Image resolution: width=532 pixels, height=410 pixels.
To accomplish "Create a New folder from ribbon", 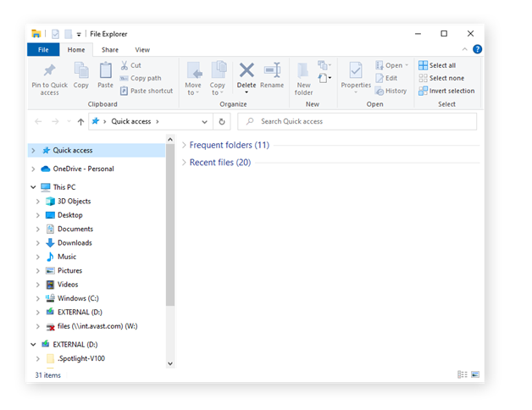I will (x=303, y=71).
